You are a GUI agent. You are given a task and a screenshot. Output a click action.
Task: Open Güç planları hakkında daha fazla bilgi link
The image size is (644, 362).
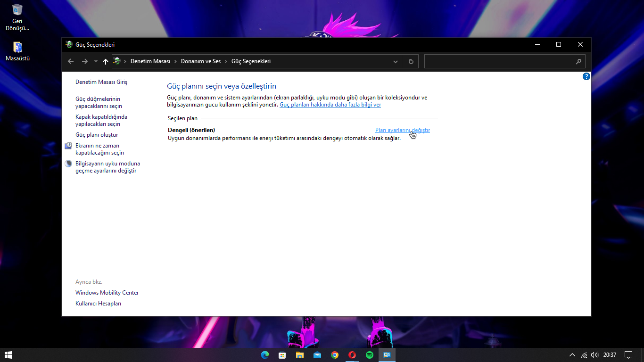tap(330, 105)
